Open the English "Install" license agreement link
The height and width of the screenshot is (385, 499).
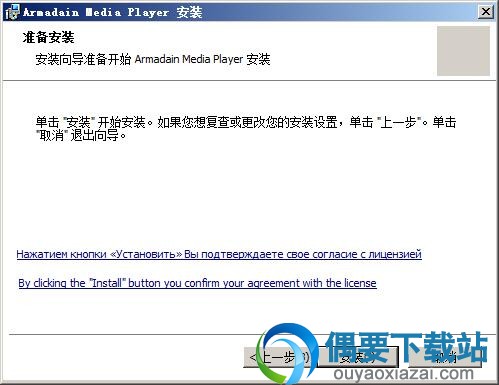pos(197,283)
